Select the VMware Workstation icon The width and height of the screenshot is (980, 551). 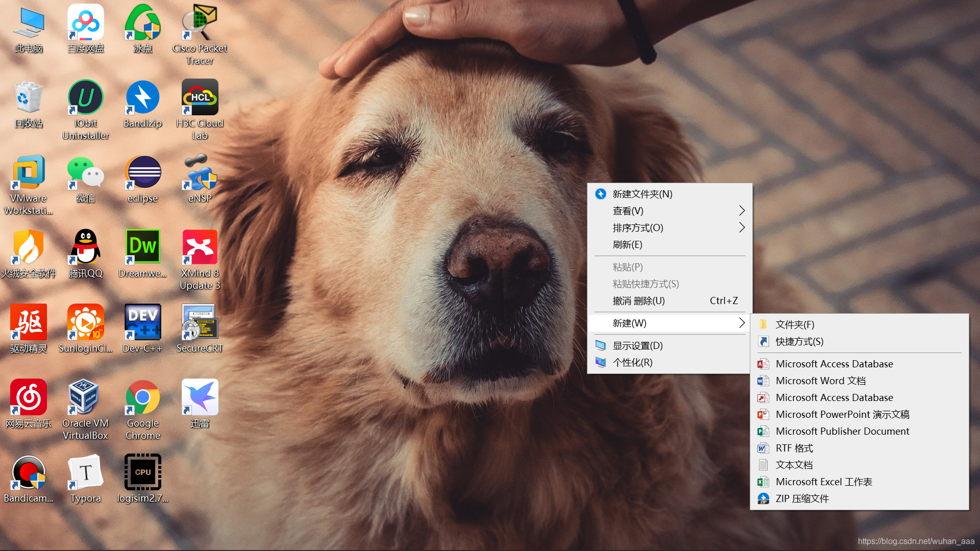pos(29,172)
